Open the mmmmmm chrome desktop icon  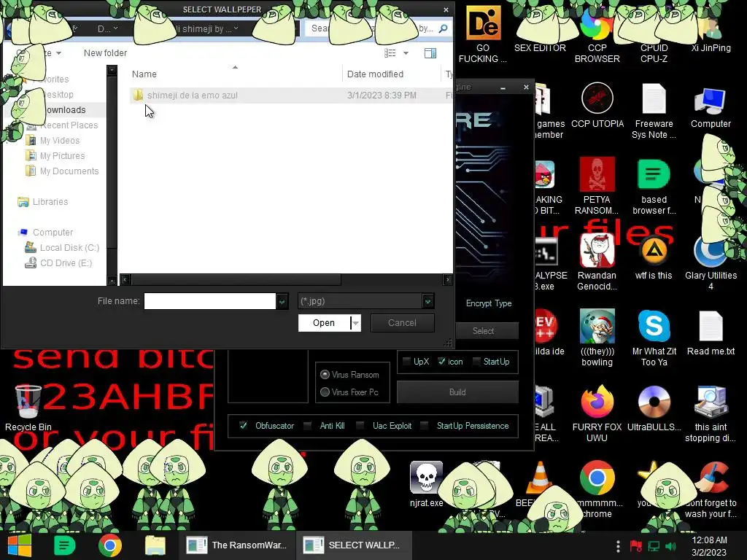click(597, 478)
